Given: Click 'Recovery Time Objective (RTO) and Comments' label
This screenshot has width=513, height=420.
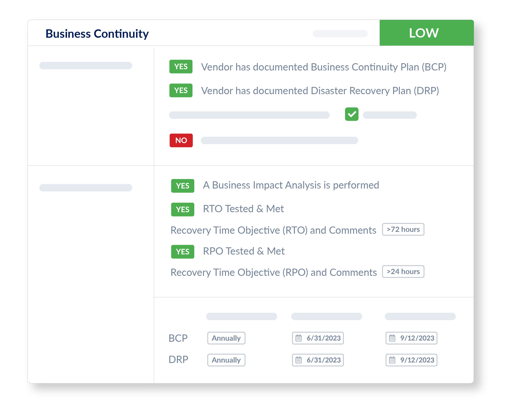Looking at the screenshot, I should [x=273, y=230].
